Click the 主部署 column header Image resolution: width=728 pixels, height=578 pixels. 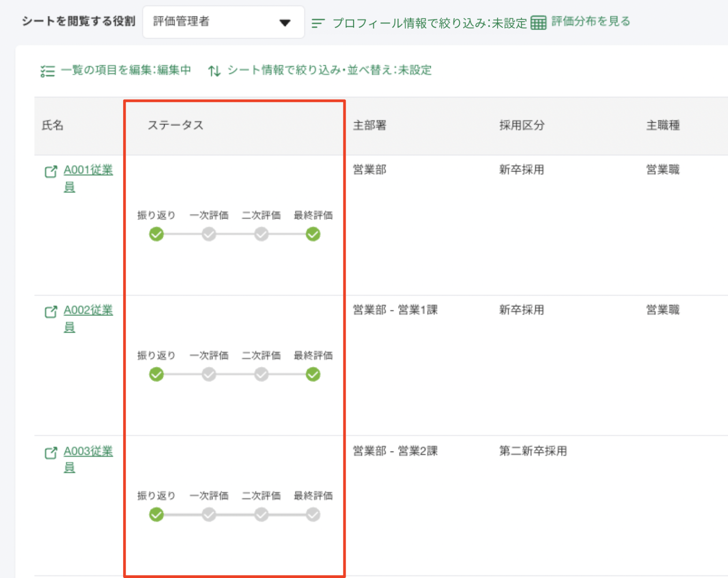click(370, 125)
